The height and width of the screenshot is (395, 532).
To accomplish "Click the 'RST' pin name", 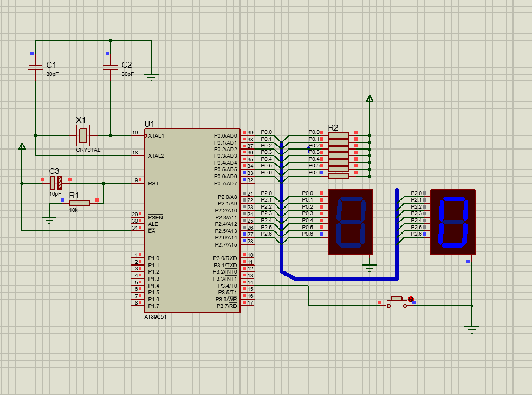I will point(153,183).
